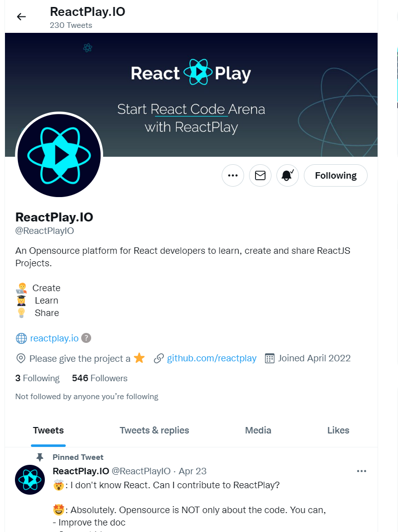Open the Likes tab
The height and width of the screenshot is (532, 398).
[x=338, y=430]
